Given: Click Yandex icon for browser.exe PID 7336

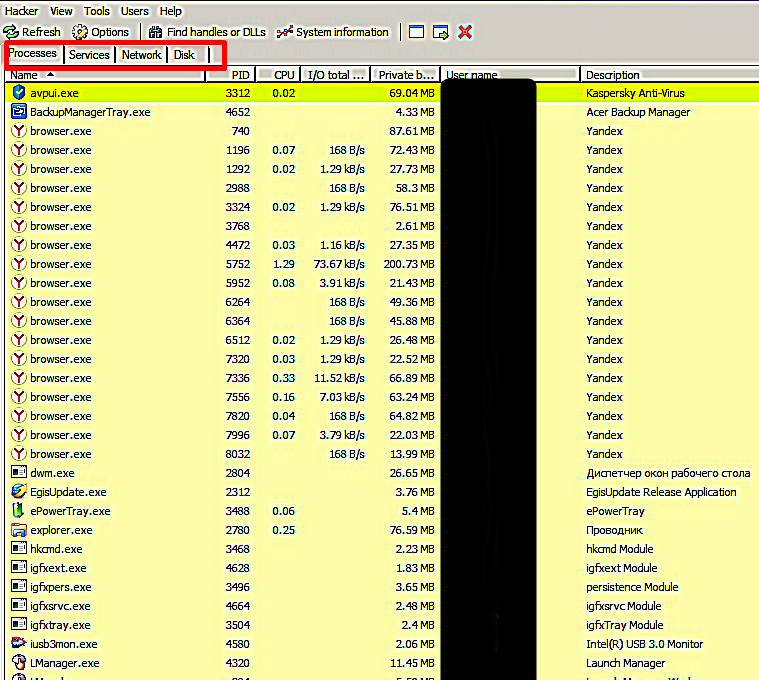Looking at the screenshot, I should [x=18, y=378].
